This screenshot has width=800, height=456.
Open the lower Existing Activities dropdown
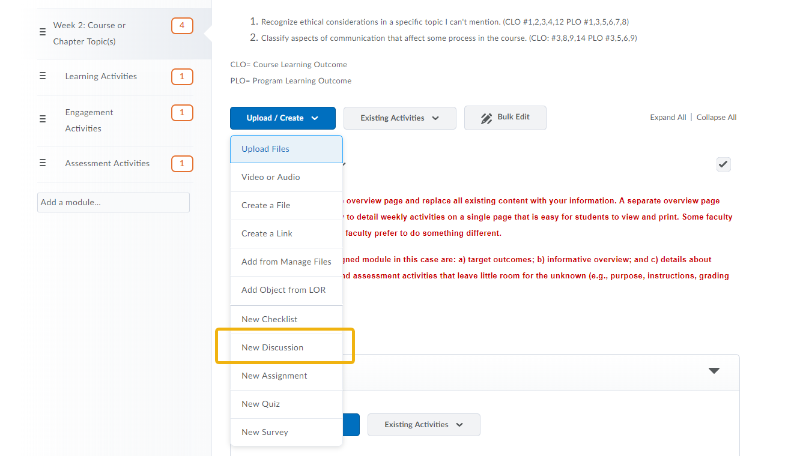pos(423,424)
